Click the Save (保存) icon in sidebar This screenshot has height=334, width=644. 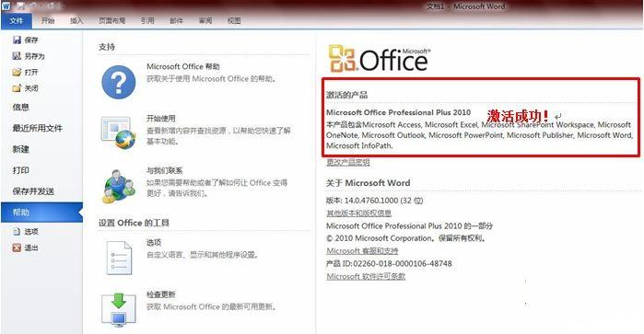17,40
